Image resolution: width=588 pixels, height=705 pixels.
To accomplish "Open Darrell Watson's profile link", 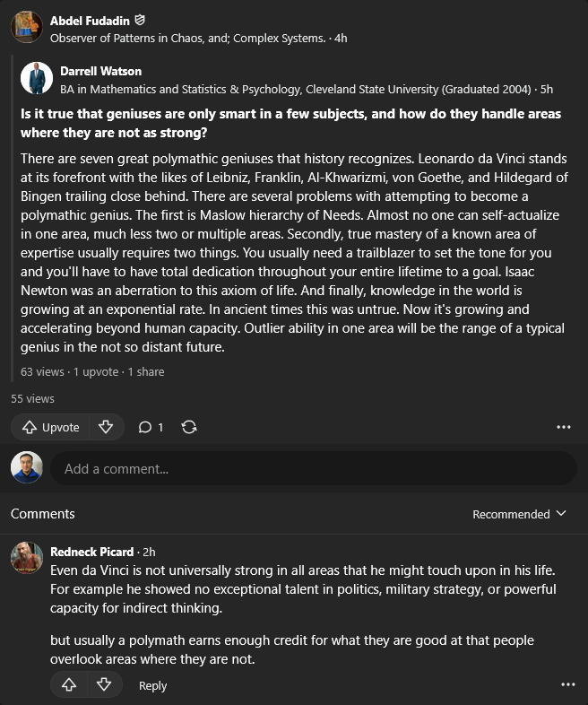I will tap(100, 71).
